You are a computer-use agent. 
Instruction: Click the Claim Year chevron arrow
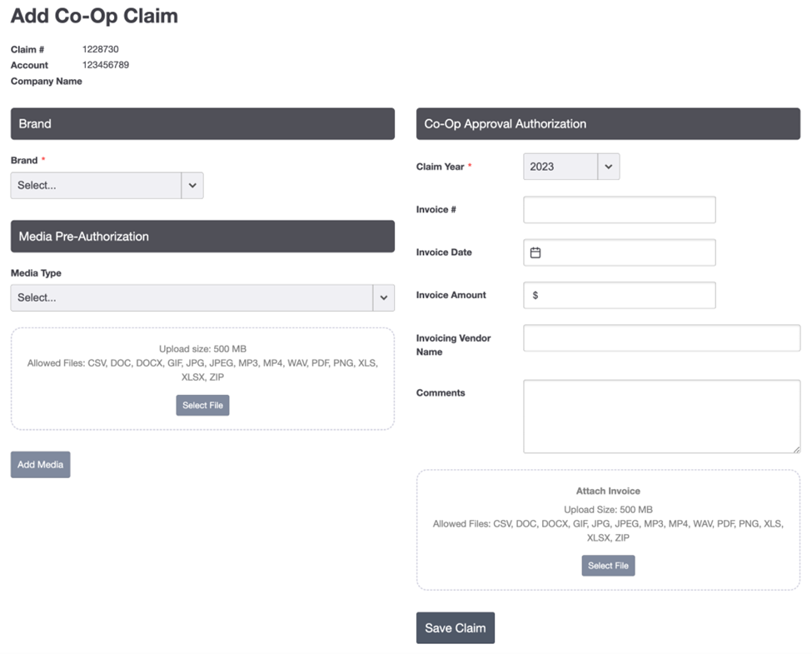[608, 167]
